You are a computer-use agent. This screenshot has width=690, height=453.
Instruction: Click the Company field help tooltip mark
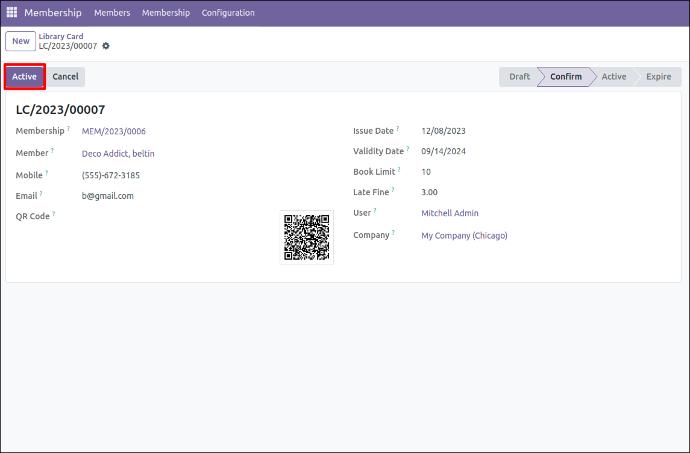point(393,232)
